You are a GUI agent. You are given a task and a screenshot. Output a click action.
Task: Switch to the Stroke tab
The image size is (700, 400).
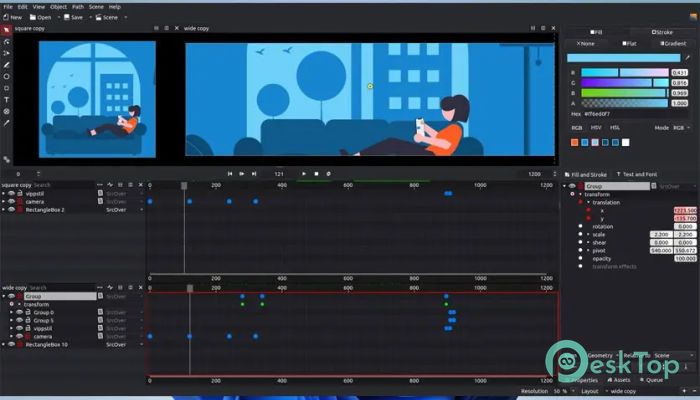tap(662, 32)
